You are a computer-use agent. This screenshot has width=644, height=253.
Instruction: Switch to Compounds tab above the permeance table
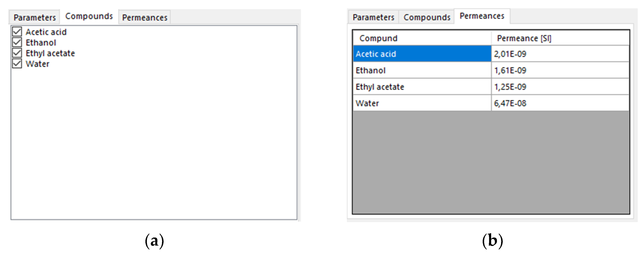coord(427,17)
